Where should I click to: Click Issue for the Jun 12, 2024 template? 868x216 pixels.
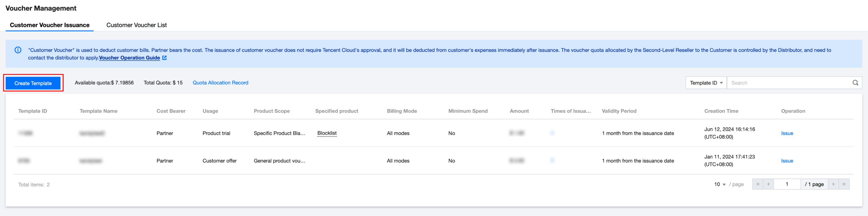point(787,133)
